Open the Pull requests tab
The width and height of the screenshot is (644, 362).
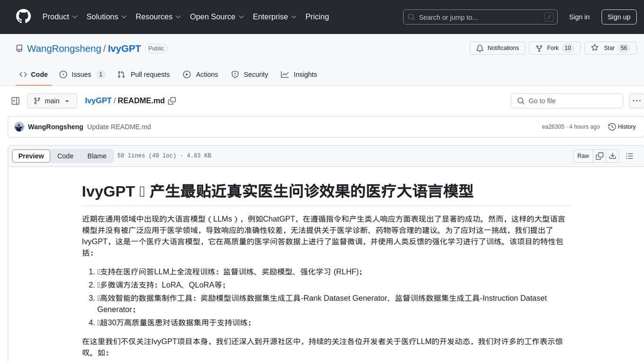coord(143,74)
